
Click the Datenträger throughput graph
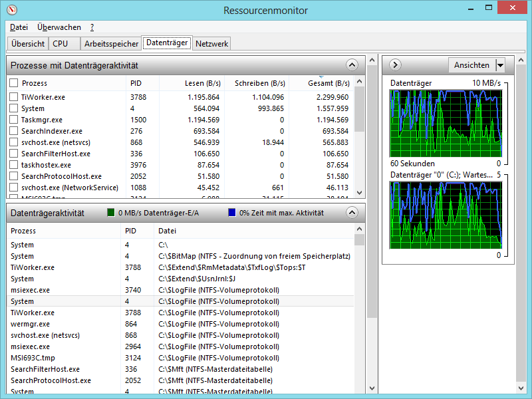pyautogui.click(x=446, y=124)
